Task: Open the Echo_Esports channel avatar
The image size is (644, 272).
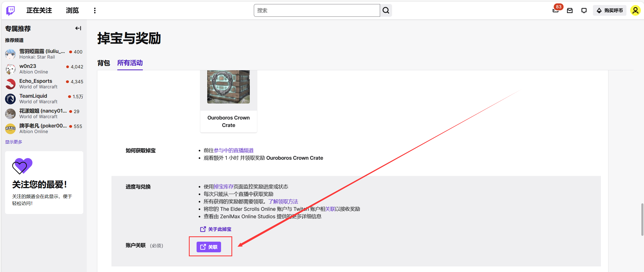Action: tap(10, 84)
